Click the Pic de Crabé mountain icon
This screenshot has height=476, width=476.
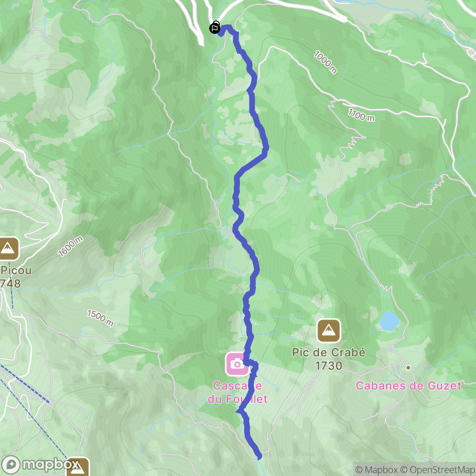(329, 331)
